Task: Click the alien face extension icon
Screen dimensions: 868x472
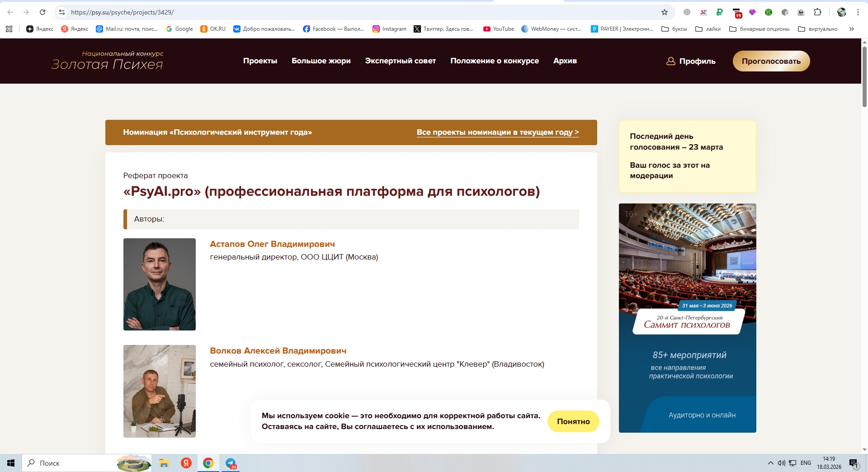Action: point(801,12)
